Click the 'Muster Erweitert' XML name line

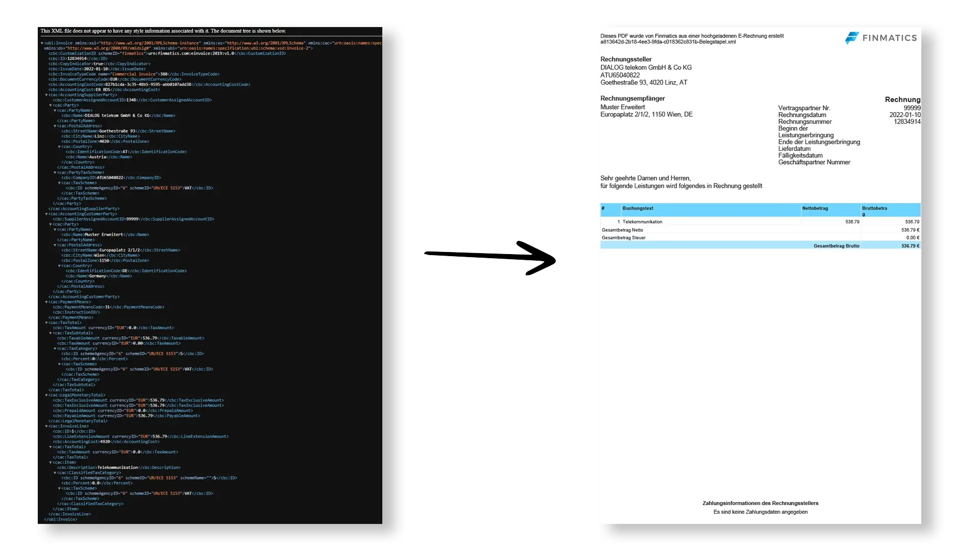(105, 235)
